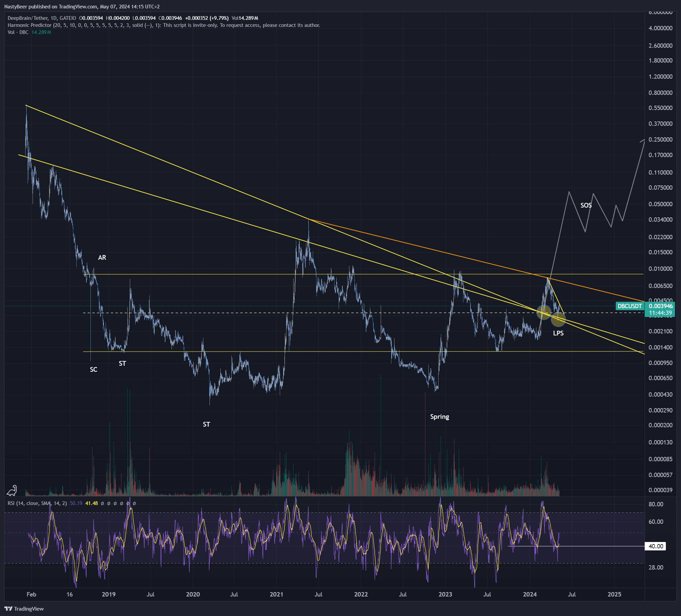Click the 0.001400 price axis label

pos(660,348)
